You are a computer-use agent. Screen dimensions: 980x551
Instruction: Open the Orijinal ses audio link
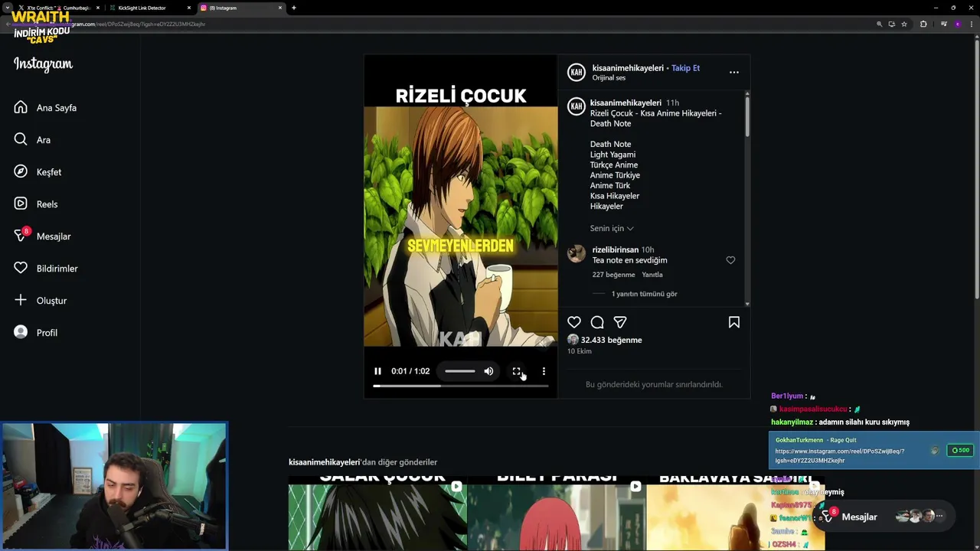click(x=609, y=78)
